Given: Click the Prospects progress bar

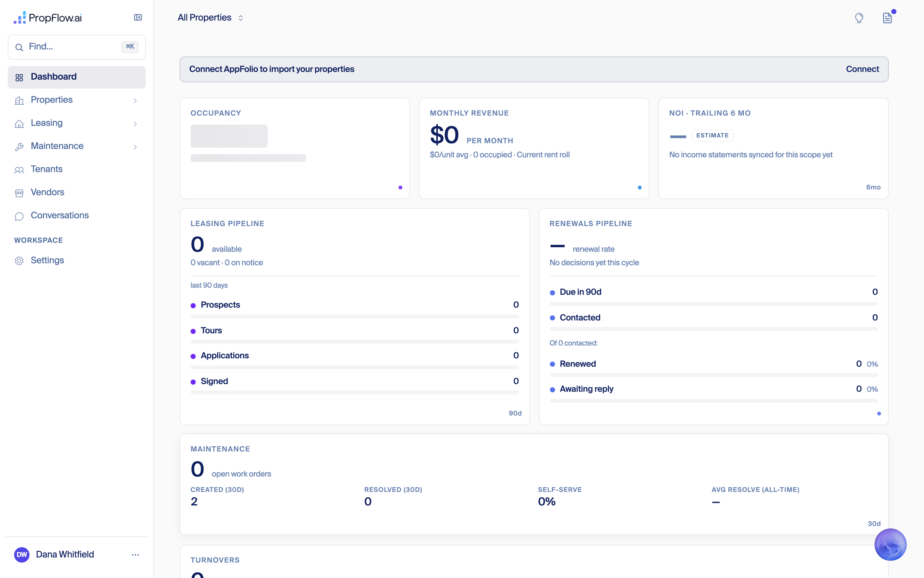Looking at the screenshot, I should click(x=355, y=317).
